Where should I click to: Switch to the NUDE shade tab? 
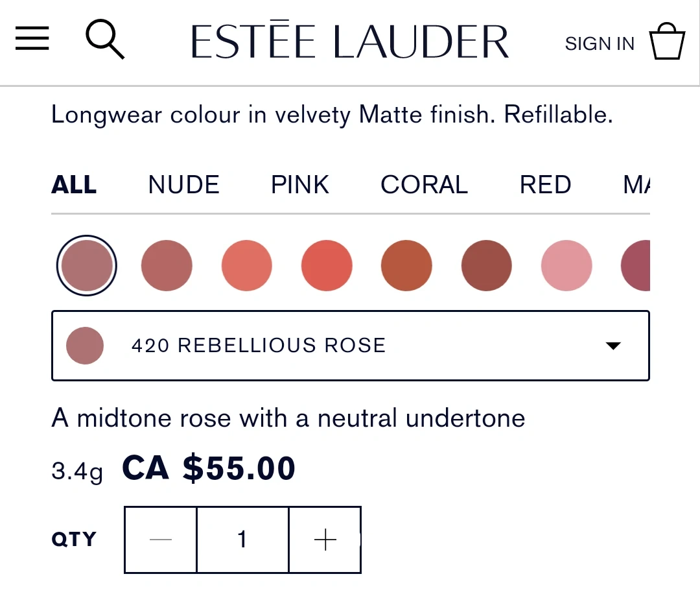(x=183, y=185)
